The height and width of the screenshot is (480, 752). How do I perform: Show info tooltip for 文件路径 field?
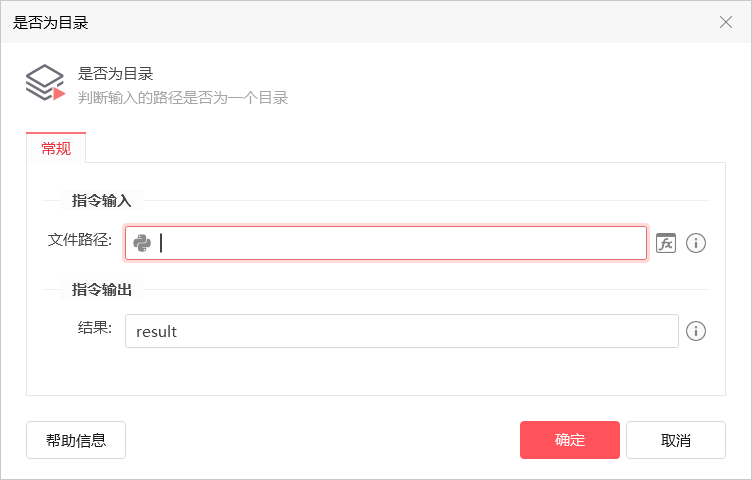[x=695, y=243]
